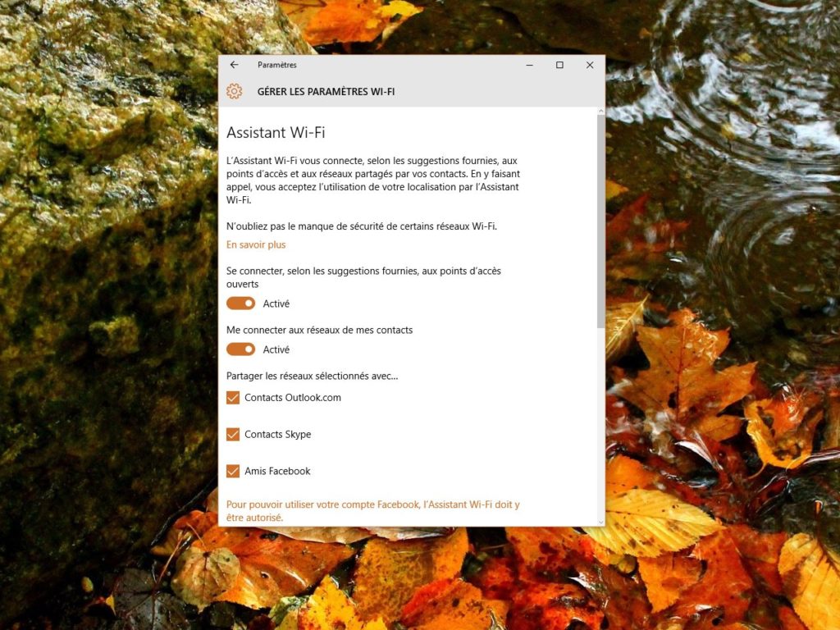Viewport: 840px width, 630px height.
Task: Open the En savoir plus link
Action: tap(255, 244)
